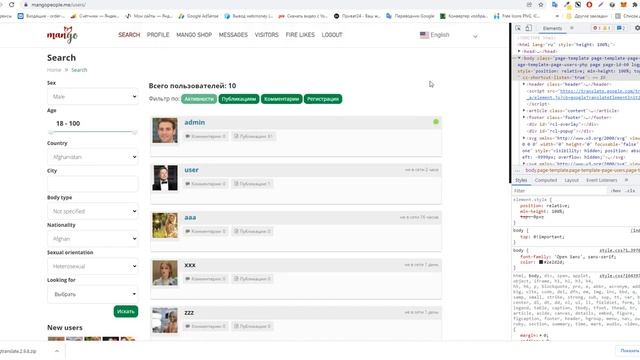Open the Looking for dropdown
The height and width of the screenshot is (360, 640).
pyautogui.click(x=93, y=294)
